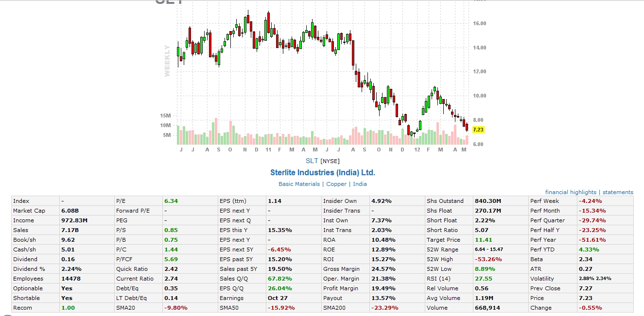644x316 pixels.
Task: Open the SLT ticker link below chart
Action: pyautogui.click(x=312, y=161)
